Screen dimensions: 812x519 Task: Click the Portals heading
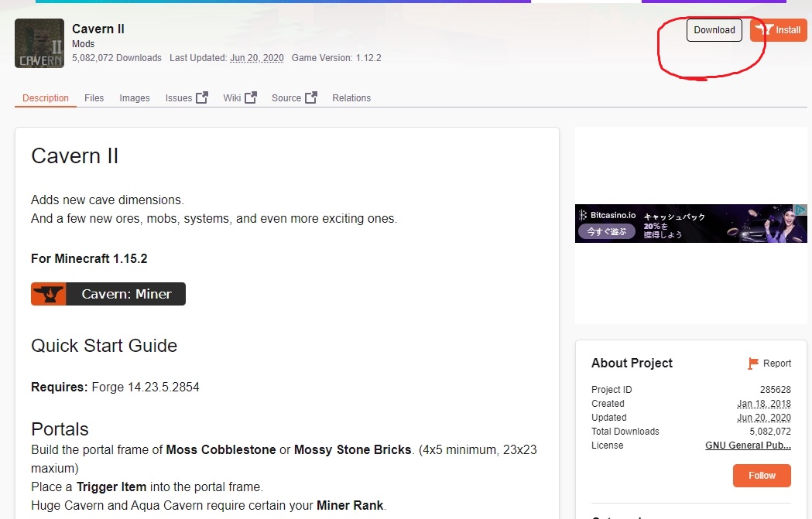pos(60,429)
